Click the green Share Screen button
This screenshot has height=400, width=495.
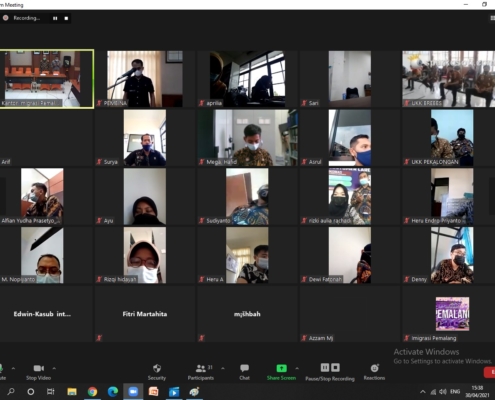281,372
